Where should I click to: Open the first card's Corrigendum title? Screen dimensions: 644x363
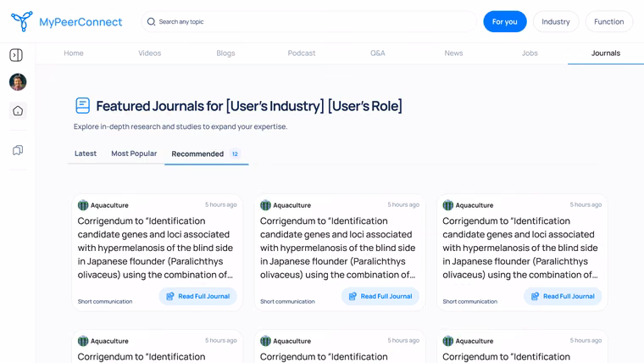click(x=156, y=248)
